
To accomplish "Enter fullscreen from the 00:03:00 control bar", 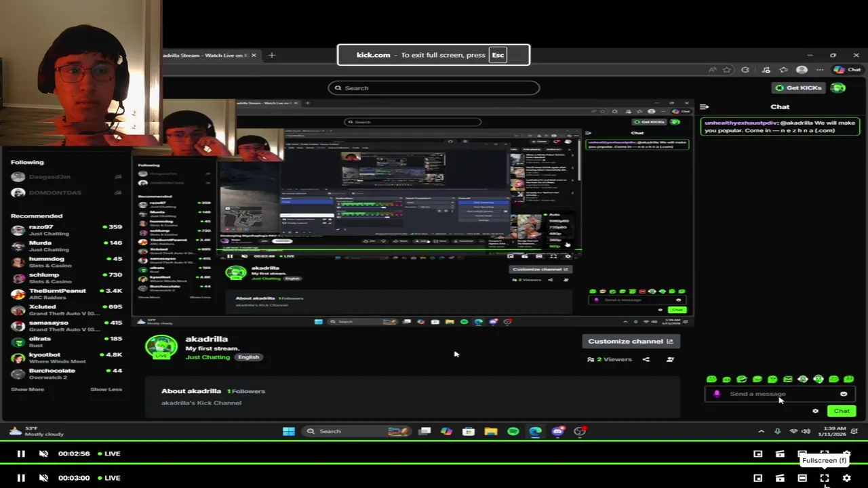I will 825,478.
